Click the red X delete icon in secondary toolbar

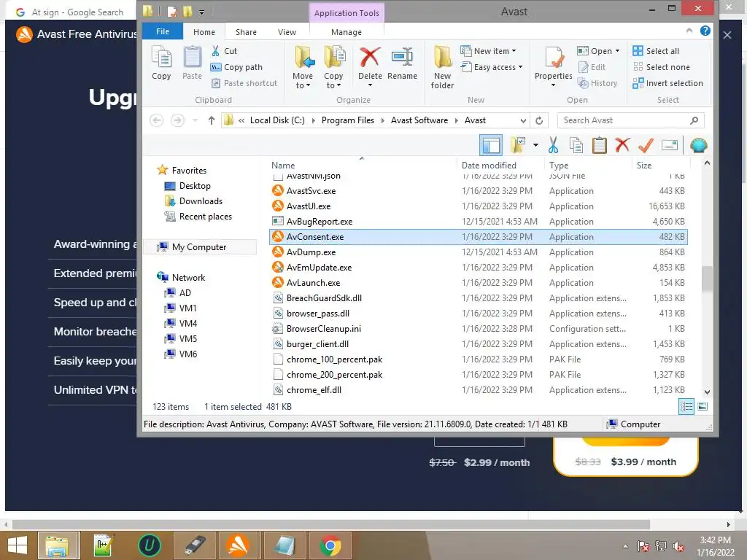coord(622,145)
